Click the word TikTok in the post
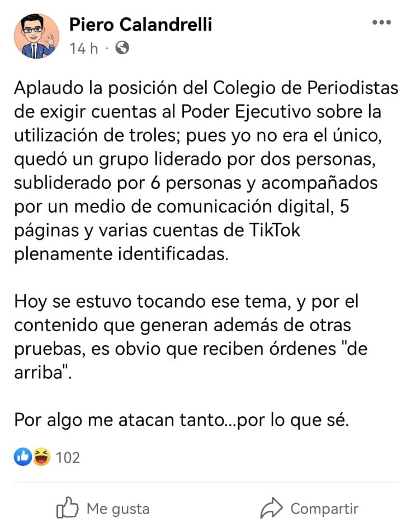Image resolution: width=411 pixels, height=532 pixels. (x=275, y=230)
